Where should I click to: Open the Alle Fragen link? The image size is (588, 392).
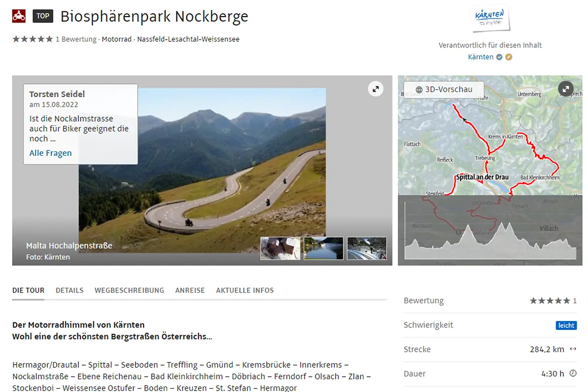50,153
